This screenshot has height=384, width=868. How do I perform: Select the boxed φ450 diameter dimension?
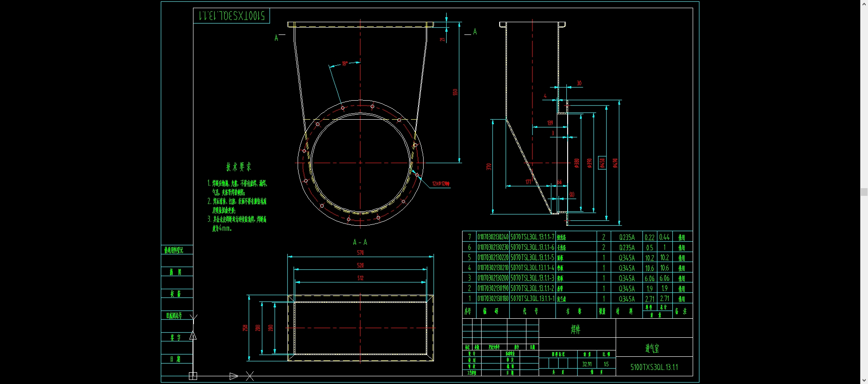(602, 162)
